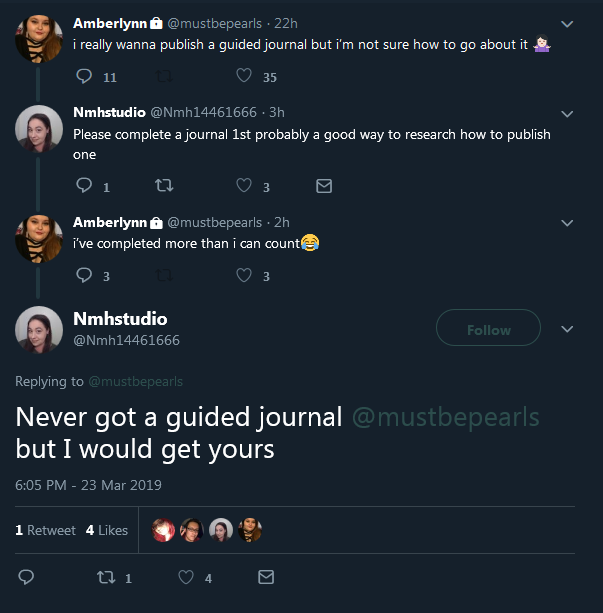The height and width of the screenshot is (613, 603).
Task: Click @mustbepearls mention in main tweet text
Action: [446, 417]
